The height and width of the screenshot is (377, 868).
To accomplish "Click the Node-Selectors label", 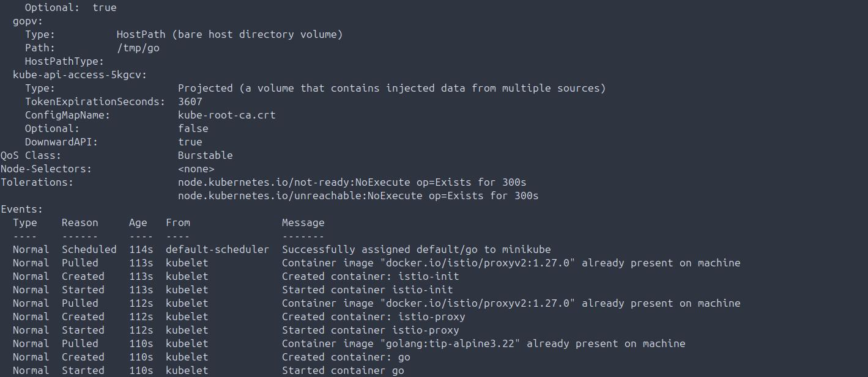I will 46,169.
